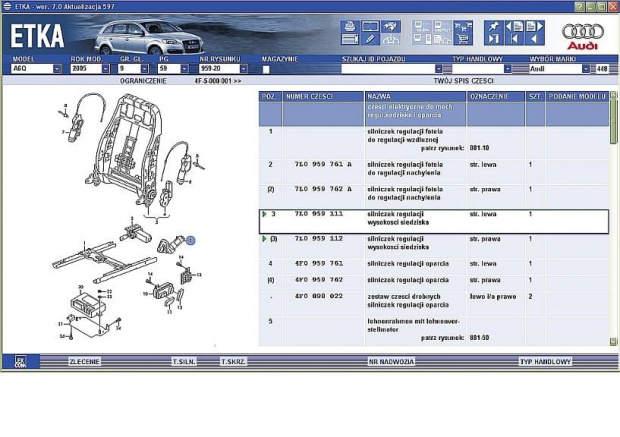This screenshot has width=620, height=437.
Task: Click the help question mark title bar button
Action: pos(579,6)
